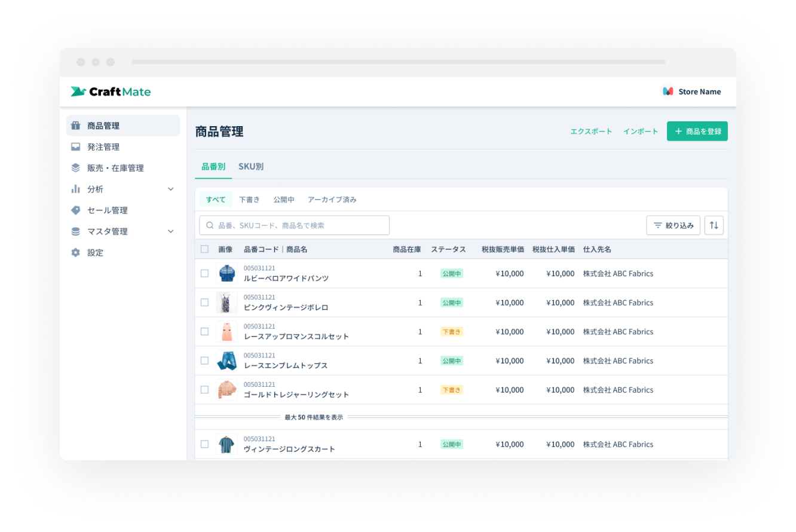Image resolution: width=796 pixels, height=532 pixels.
Task: Click the layers icon beside 販売・在庫管理
Action: pos(75,168)
